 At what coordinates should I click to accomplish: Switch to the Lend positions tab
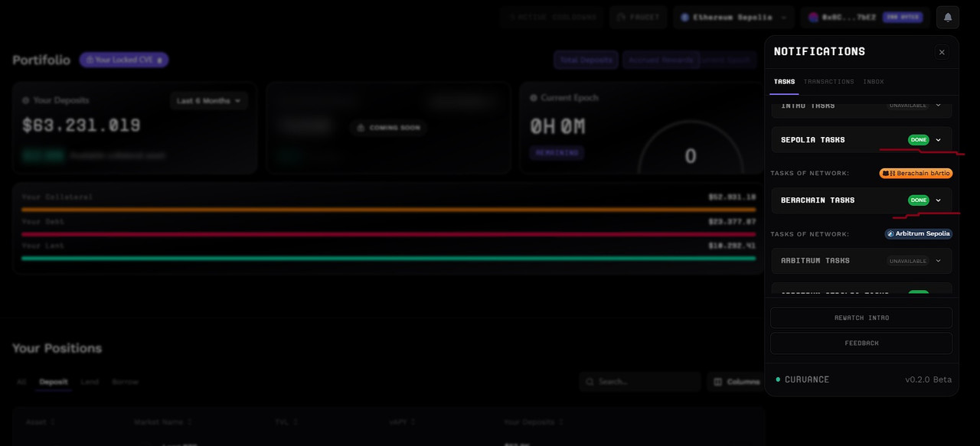(x=90, y=382)
